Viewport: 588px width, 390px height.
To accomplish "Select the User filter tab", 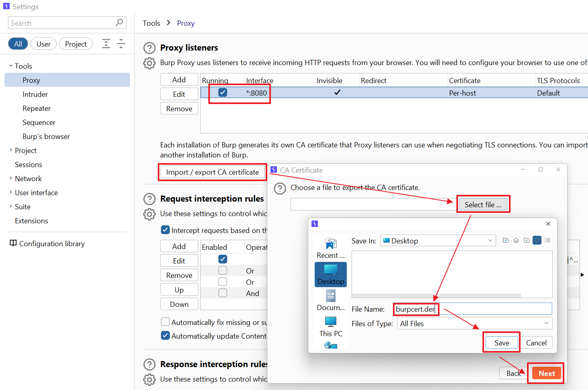I will [43, 44].
